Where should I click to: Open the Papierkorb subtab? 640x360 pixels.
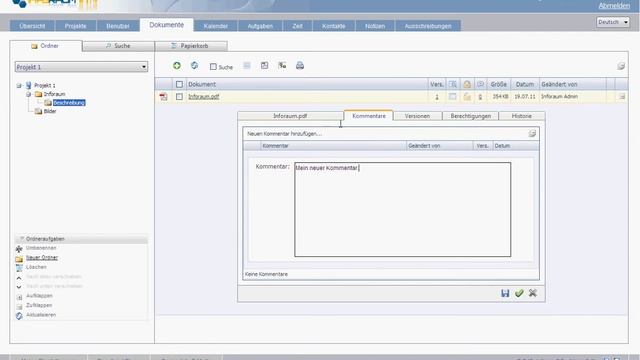point(191,46)
